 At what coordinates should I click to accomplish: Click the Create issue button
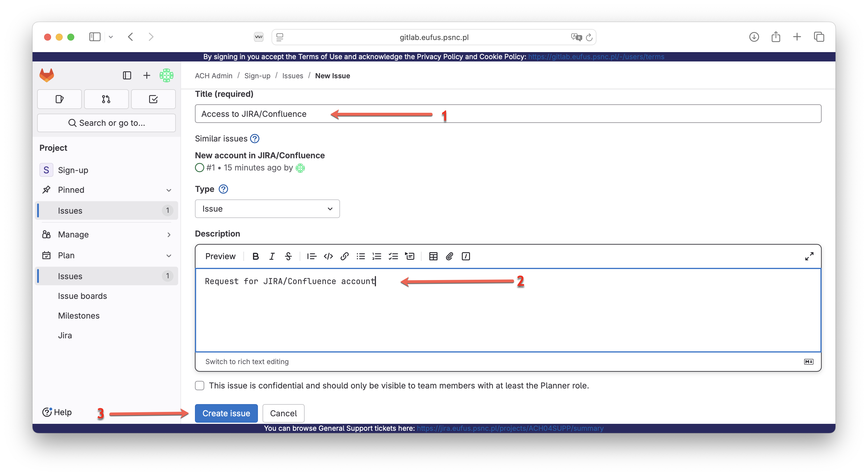226,413
